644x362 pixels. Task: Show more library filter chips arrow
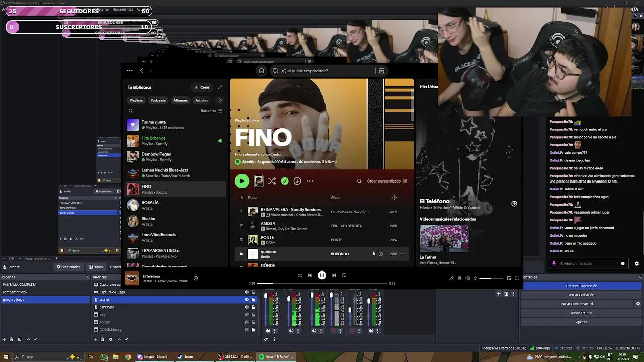pyautogui.click(x=220, y=100)
